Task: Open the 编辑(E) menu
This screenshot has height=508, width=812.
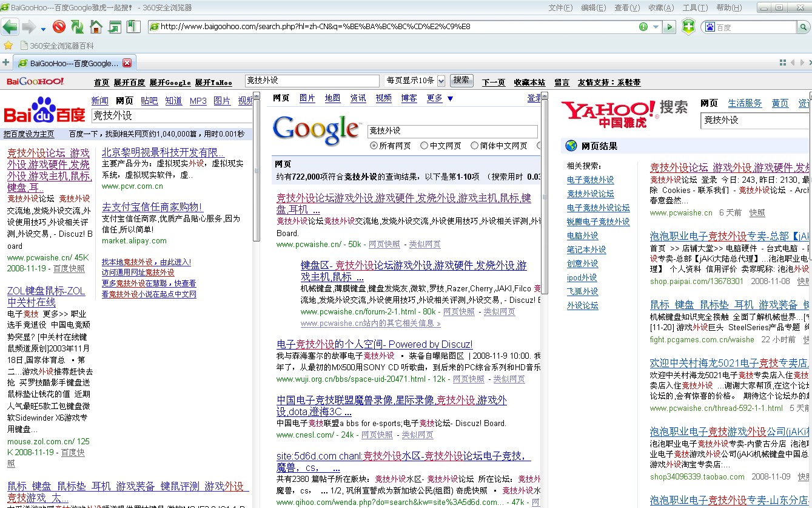Action: coord(593,7)
